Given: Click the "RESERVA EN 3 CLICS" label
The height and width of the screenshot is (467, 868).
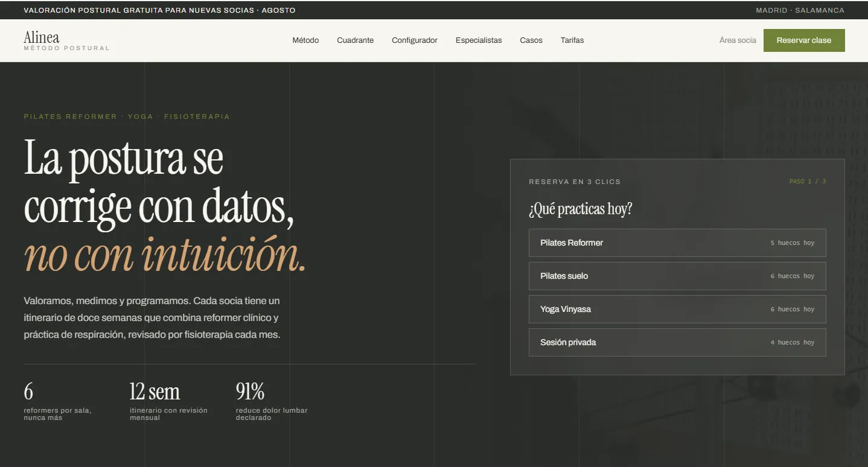Looking at the screenshot, I should pos(575,182).
